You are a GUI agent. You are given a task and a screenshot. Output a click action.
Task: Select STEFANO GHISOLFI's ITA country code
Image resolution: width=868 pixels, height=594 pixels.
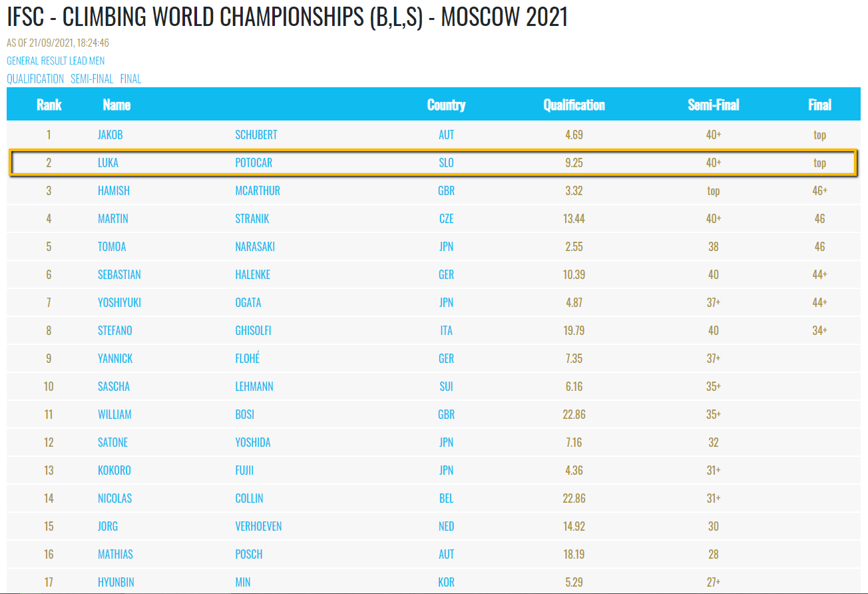click(x=446, y=330)
